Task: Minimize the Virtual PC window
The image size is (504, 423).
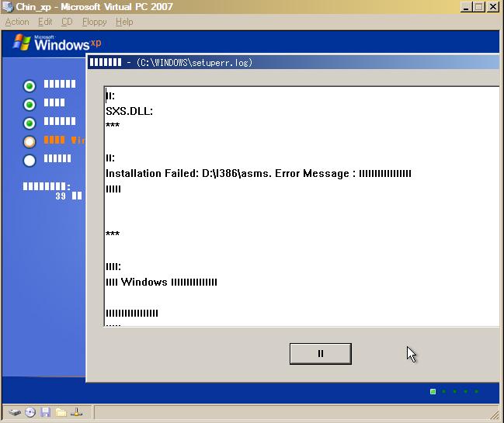Action: (466, 7)
